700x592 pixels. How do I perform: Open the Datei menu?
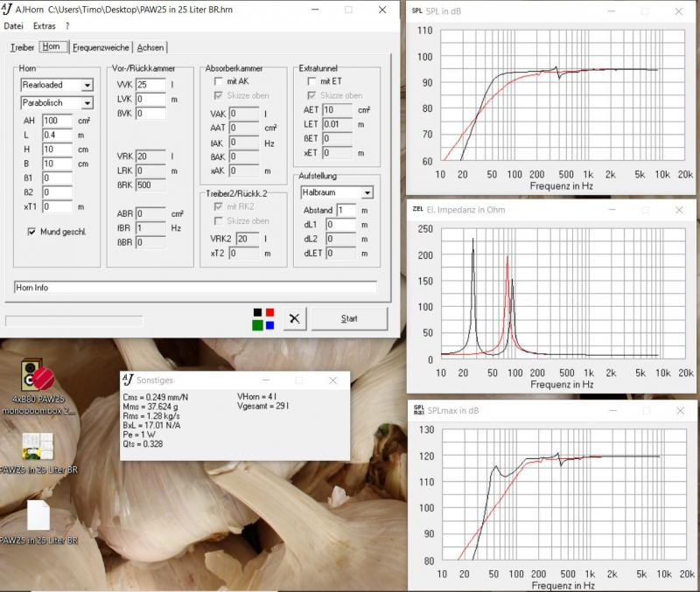coord(14,26)
